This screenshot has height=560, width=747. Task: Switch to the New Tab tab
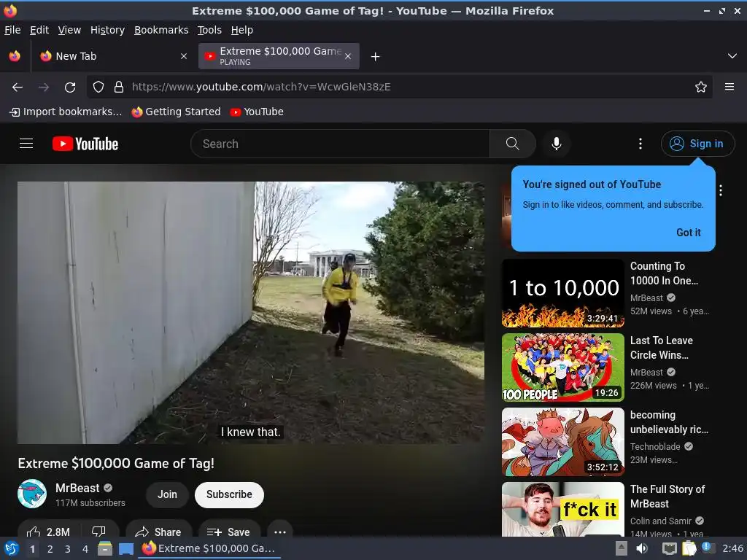pyautogui.click(x=113, y=56)
